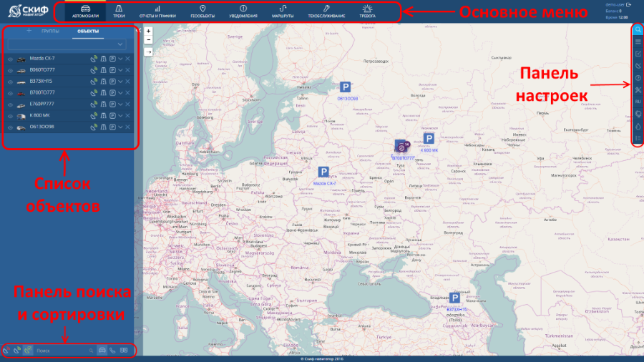Open the Маршруты menu item

283,11
